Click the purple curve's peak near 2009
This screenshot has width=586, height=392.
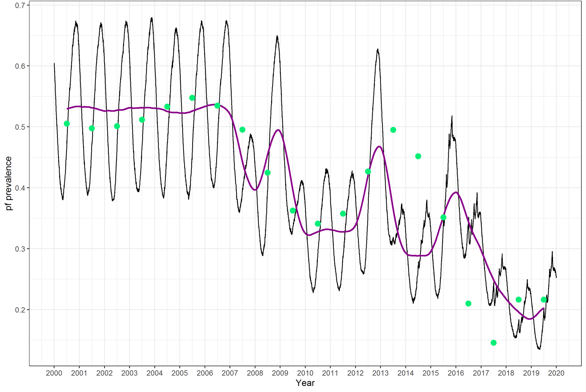[x=278, y=130]
